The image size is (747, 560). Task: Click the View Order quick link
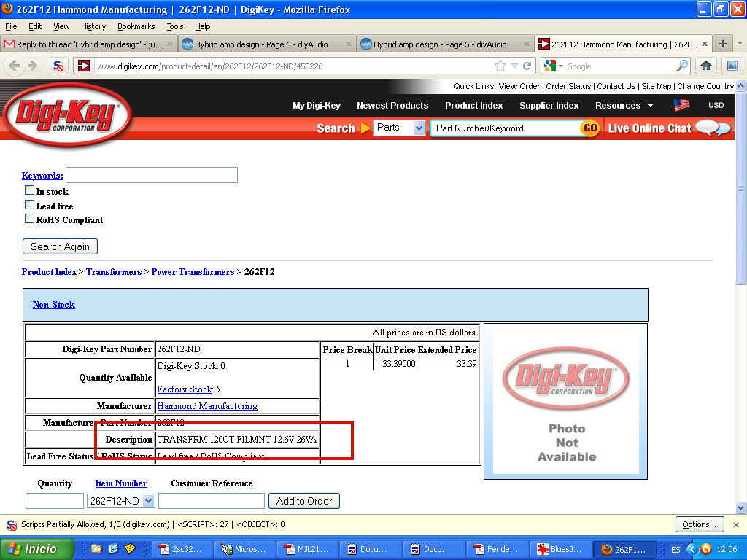click(519, 86)
